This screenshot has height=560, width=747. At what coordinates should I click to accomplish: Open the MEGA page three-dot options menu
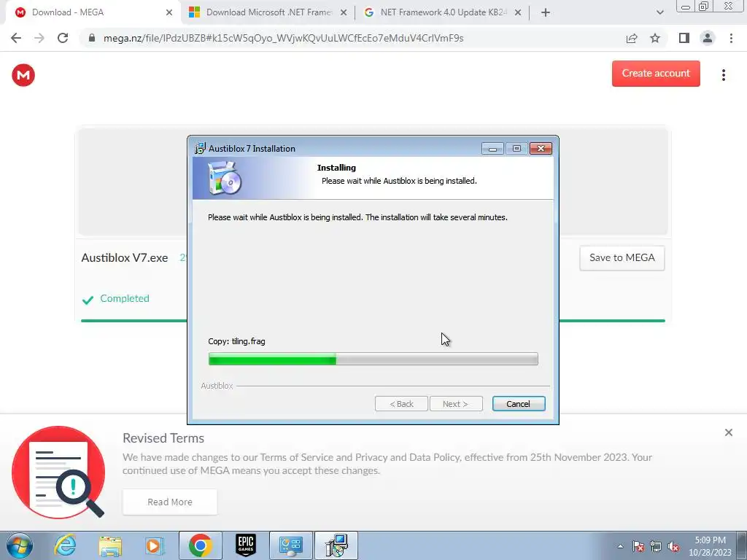tap(723, 75)
